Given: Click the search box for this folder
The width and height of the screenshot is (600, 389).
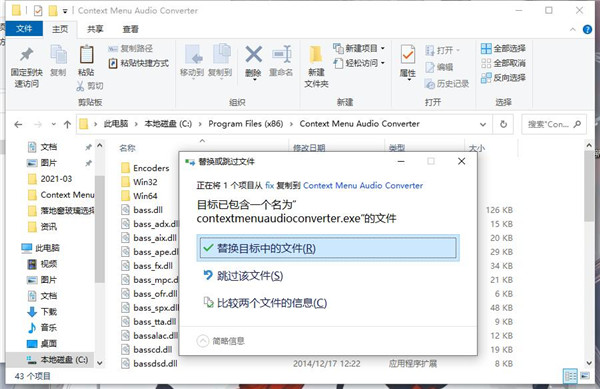Looking at the screenshot, I should coord(554,124).
